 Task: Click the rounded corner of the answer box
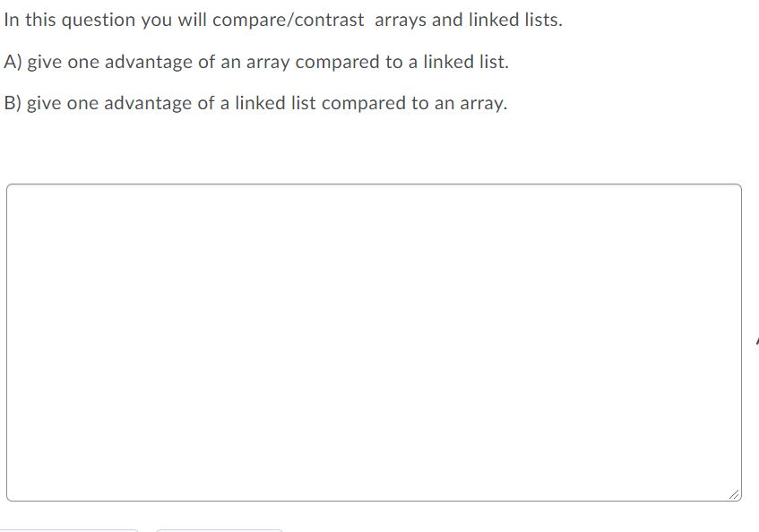click(13, 188)
